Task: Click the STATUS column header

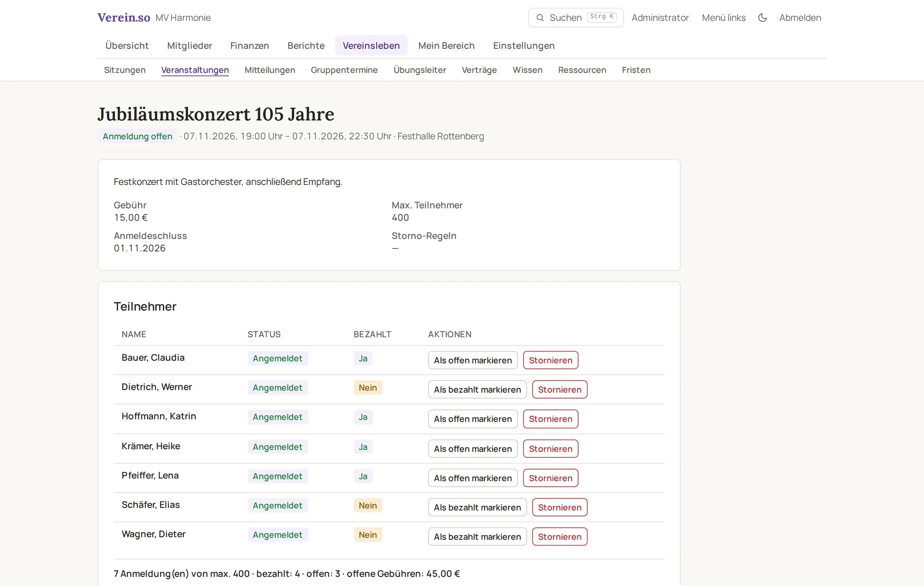Action: (x=264, y=334)
